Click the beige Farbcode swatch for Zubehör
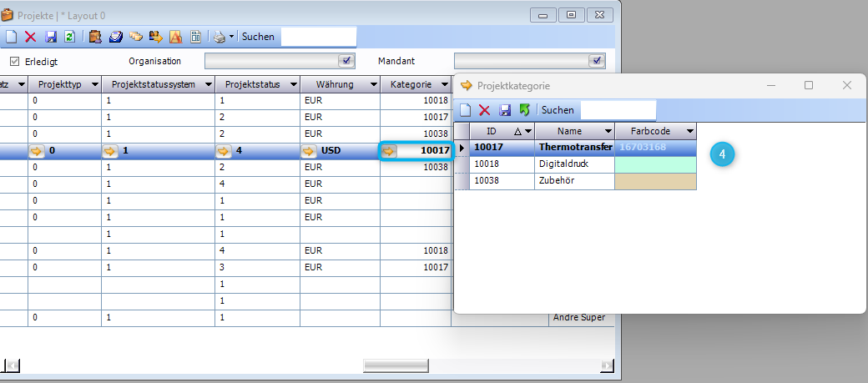Image resolution: width=868 pixels, height=383 pixels. 655,180
